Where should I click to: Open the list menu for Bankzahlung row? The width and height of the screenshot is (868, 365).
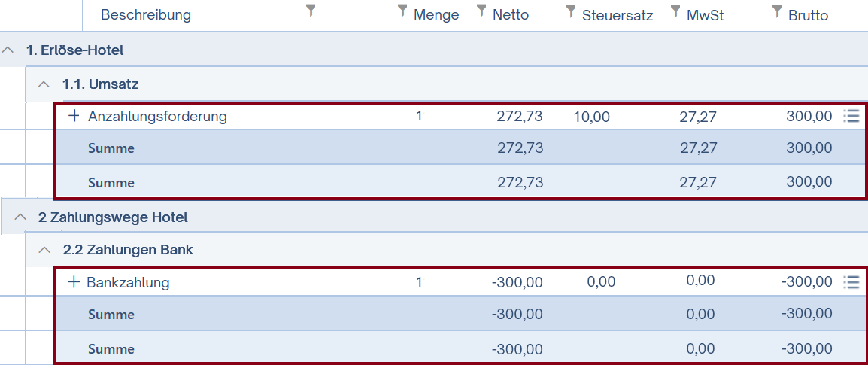click(851, 282)
